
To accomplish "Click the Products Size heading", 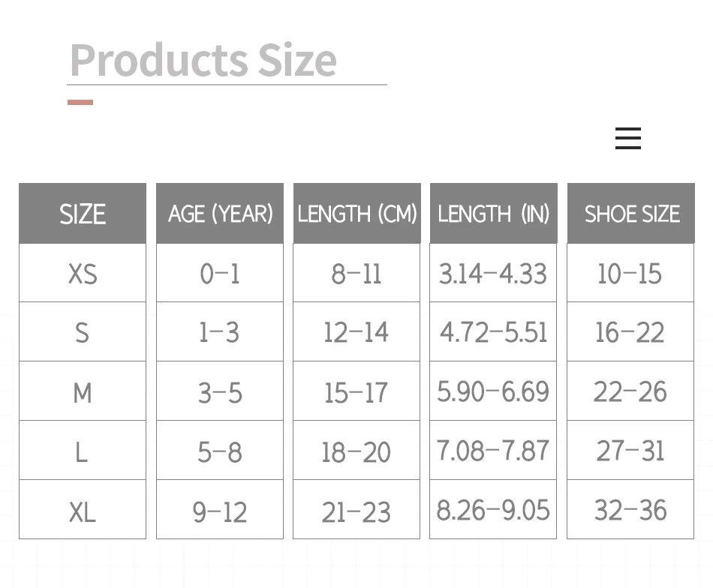I will [x=203, y=60].
